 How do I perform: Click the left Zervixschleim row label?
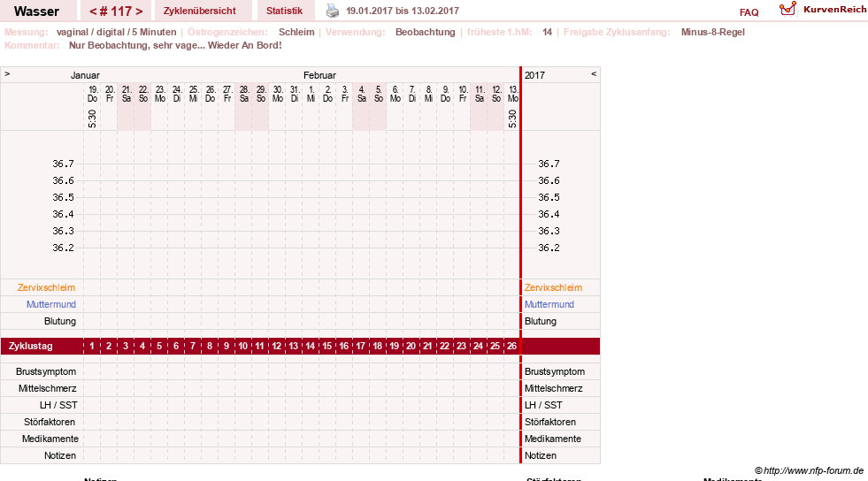click(46, 287)
